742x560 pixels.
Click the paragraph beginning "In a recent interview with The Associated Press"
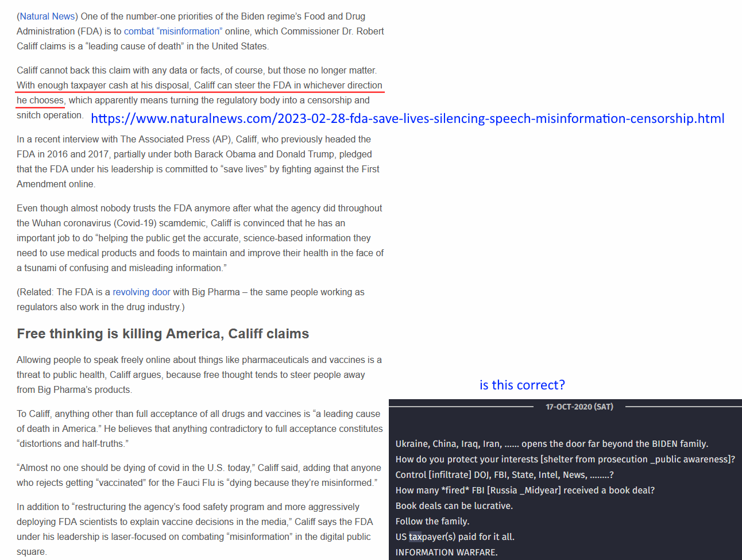(198, 161)
